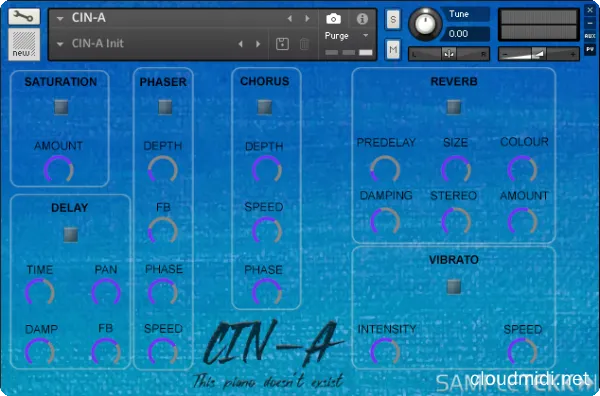Enable the Vibrato effect toggle
The height and width of the screenshot is (396, 600).
[454, 287]
